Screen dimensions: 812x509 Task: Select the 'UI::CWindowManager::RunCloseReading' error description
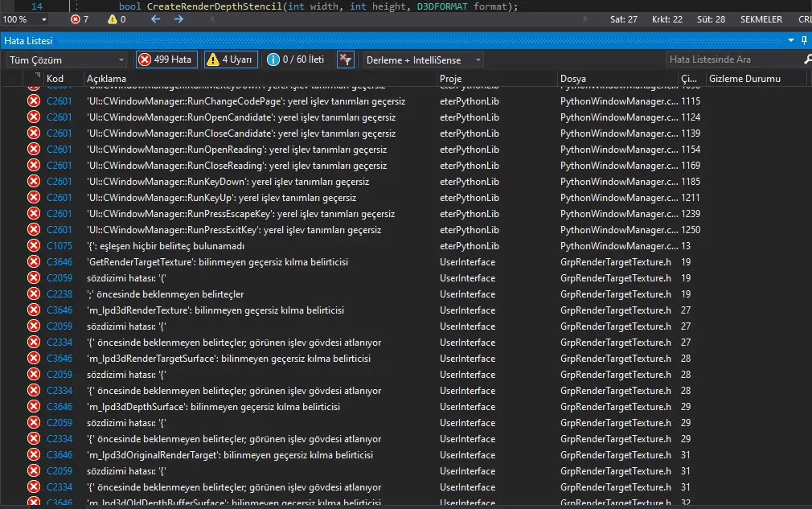point(236,166)
